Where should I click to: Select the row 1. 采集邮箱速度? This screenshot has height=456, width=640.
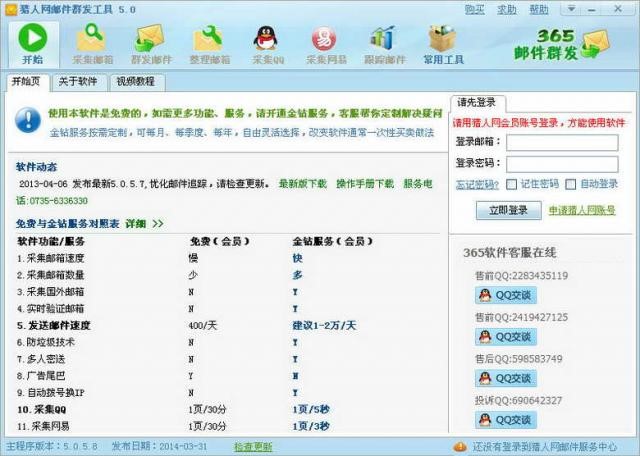[229, 258]
